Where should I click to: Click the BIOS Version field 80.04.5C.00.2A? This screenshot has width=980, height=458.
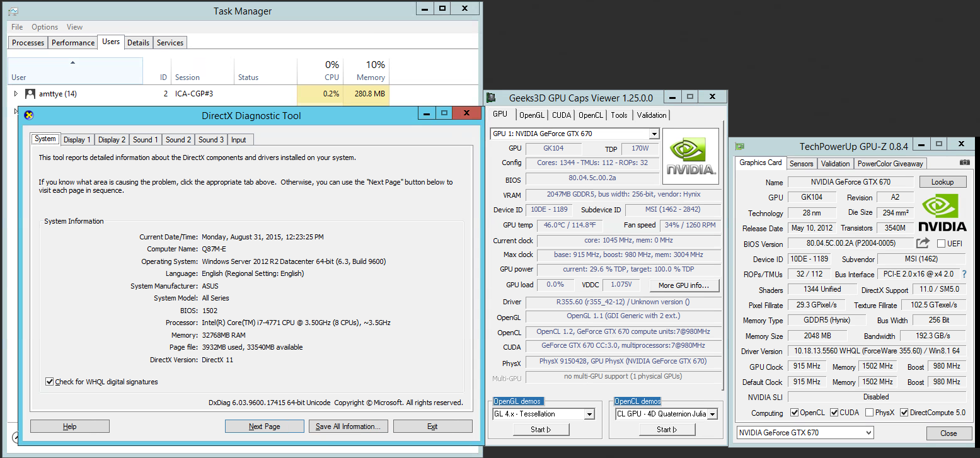click(x=850, y=243)
